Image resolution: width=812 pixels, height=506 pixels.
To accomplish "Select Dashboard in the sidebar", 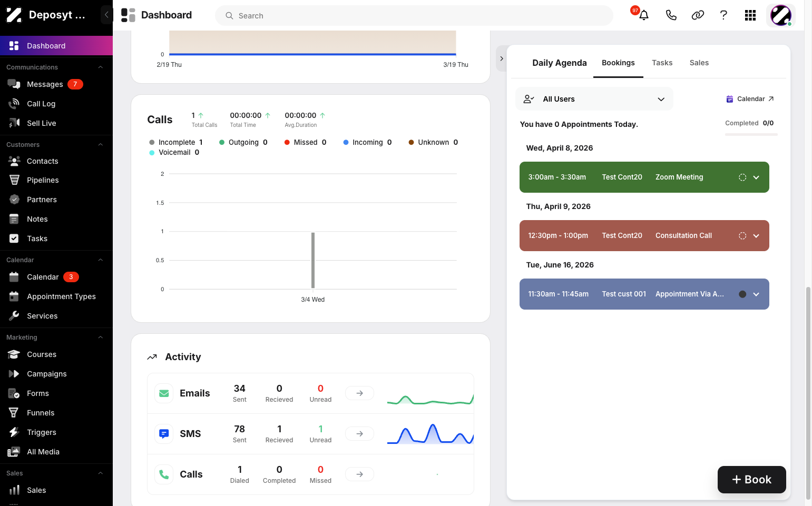I will pos(56,46).
